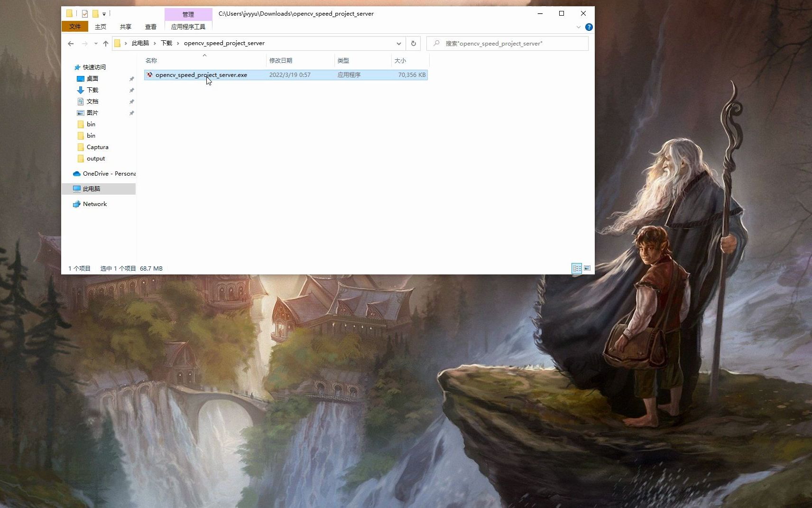Go up one folder level

[105, 44]
